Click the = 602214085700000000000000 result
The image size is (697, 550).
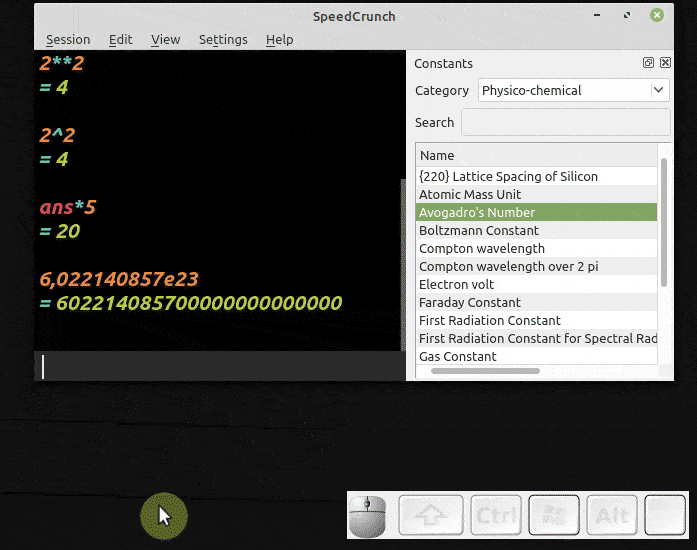click(x=191, y=303)
